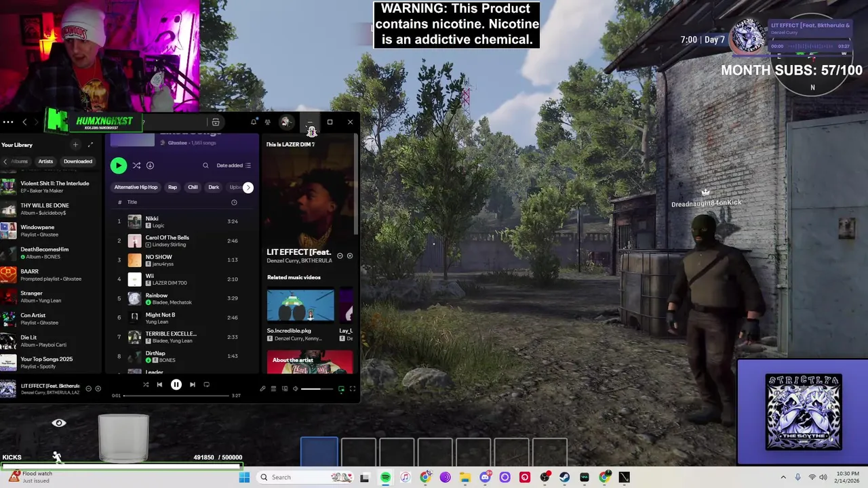Enter Spotify full screen mode
The height and width of the screenshot is (488, 868).
pos(353,388)
